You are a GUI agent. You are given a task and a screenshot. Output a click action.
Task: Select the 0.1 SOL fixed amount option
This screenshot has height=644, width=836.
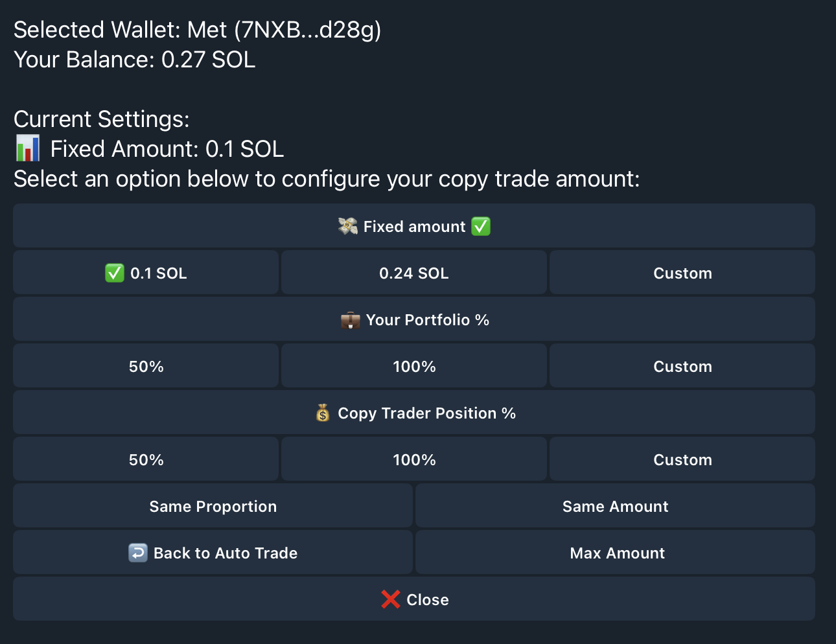(146, 273)
